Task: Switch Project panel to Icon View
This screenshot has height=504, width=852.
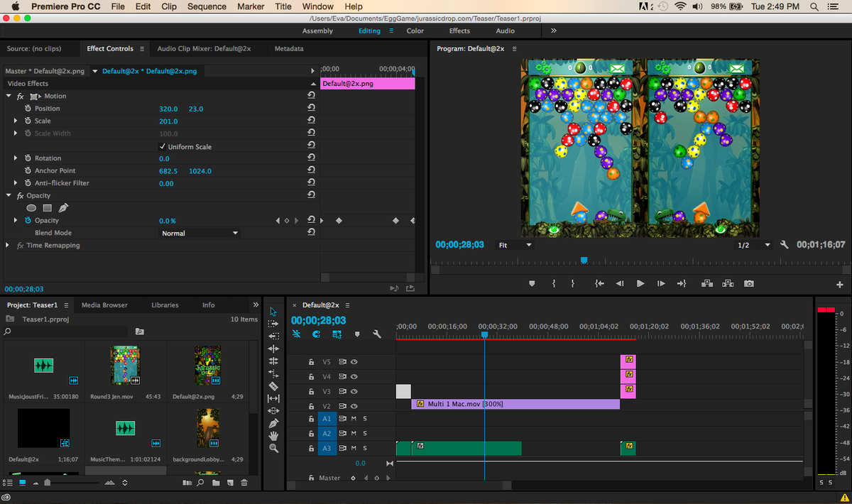Action: point(22,483)
